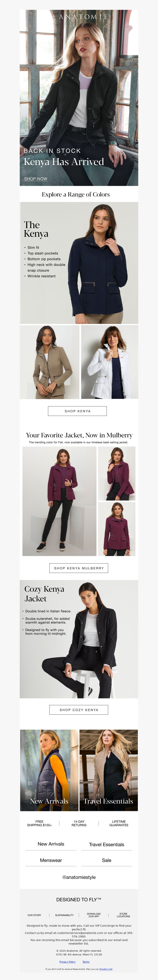Click the ANATOMIE logo at top
The image size is (158, 980).
(84, 17)
